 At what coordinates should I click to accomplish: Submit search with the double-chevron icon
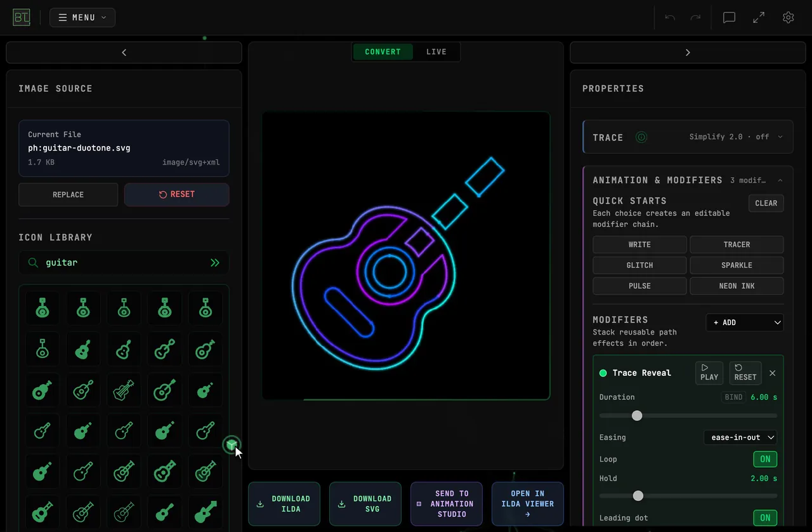pos(215,262)
